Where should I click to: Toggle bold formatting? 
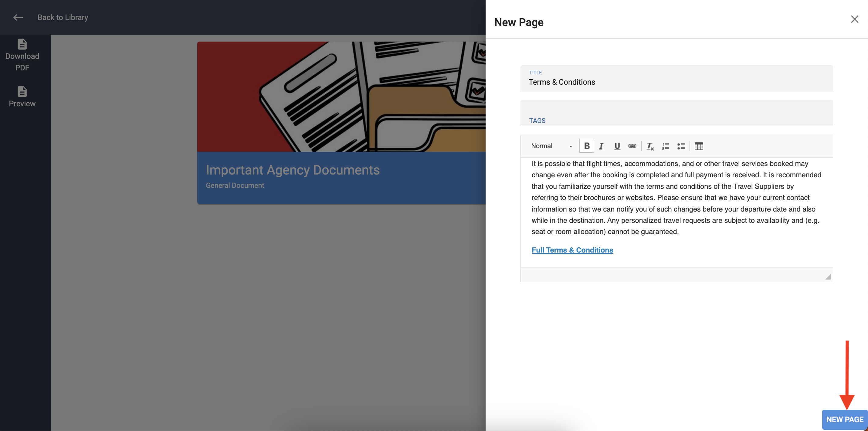(586, 146)
